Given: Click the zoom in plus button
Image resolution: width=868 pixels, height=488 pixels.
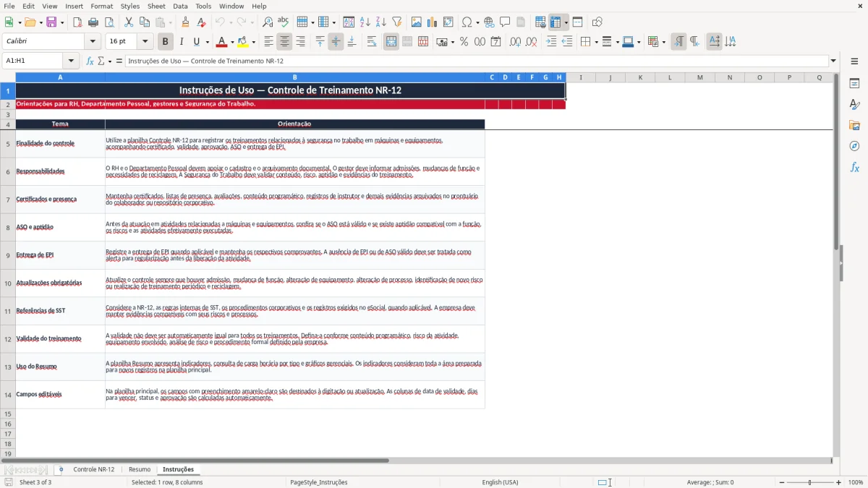Looking at the screenshot, I should 839,482.
